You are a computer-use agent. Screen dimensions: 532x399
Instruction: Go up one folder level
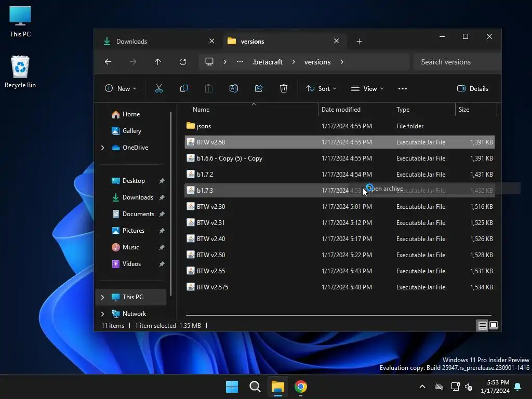158,62
